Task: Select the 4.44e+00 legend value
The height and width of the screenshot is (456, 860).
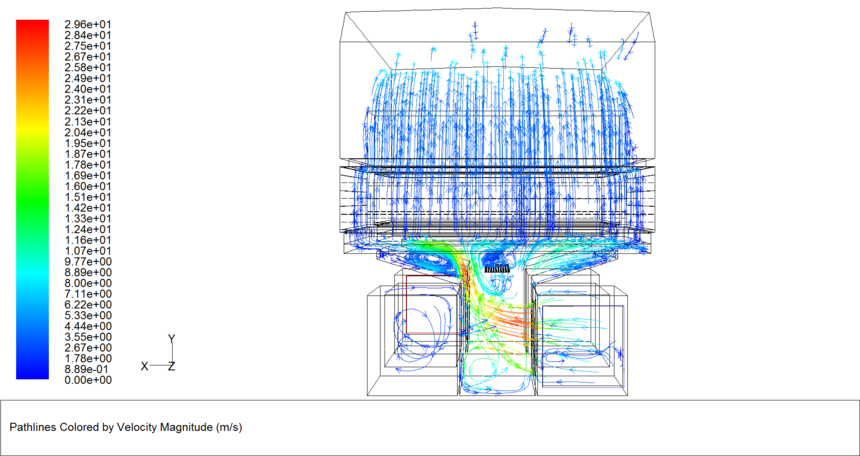Action: coord(88,326)
